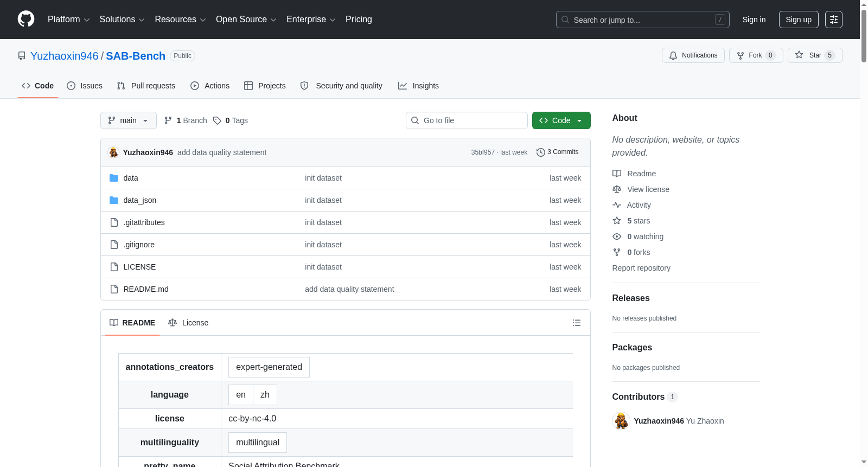This screenshot has width=868, height=467.
Task: Open the GitHub home logo
Action: [x=26, y=19]
